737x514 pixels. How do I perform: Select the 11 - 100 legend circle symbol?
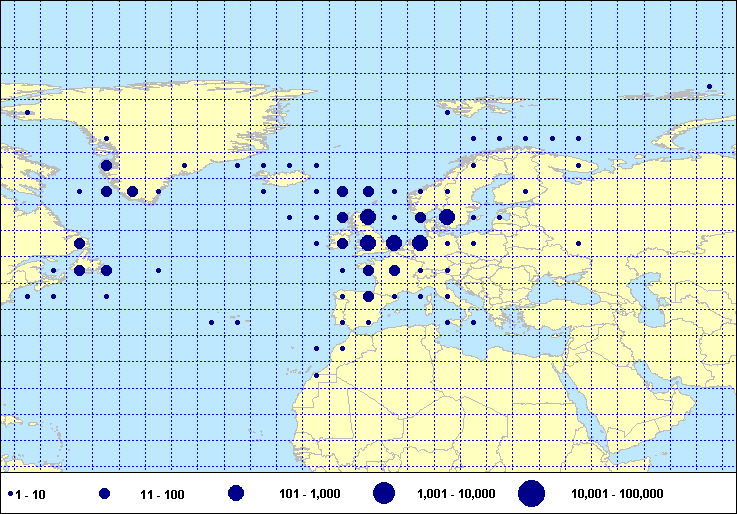[105, 494]
